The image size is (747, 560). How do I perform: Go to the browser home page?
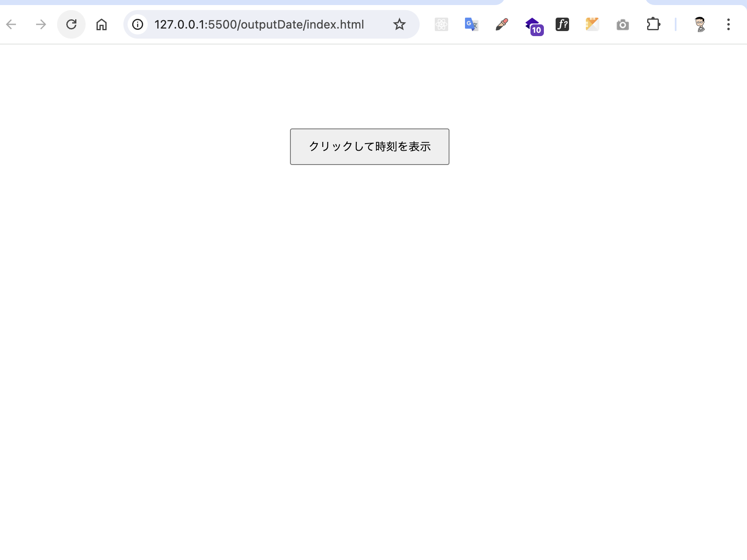(x=101, y=24)
